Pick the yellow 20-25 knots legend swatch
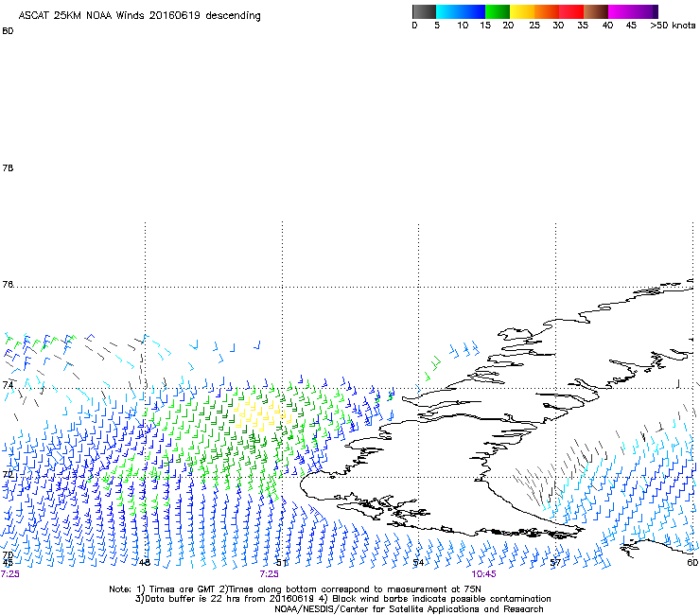 click(x=522, y=11)
